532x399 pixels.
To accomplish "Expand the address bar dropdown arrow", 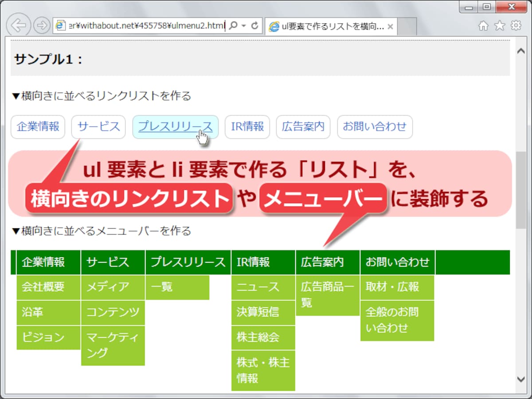I will (x=244, y=26).
